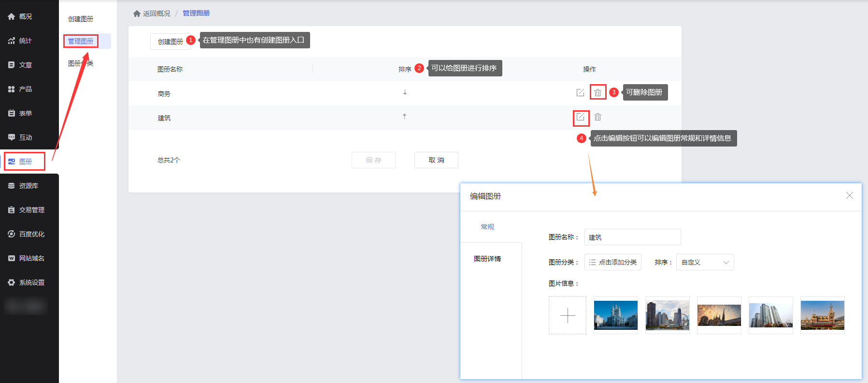Click the 建筑 album name
The width and height of the screenshot is (868, 383).
coord(164,118)
